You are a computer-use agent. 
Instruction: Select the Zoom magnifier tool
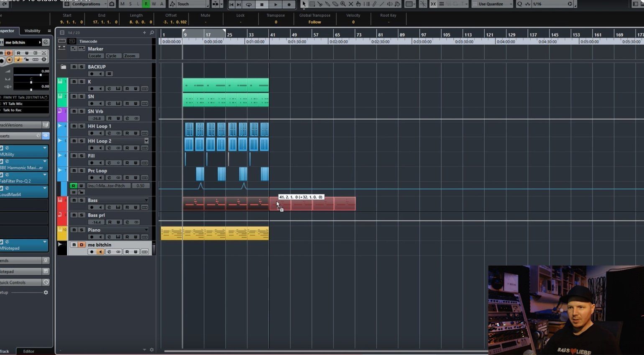[x=343, y=4]
